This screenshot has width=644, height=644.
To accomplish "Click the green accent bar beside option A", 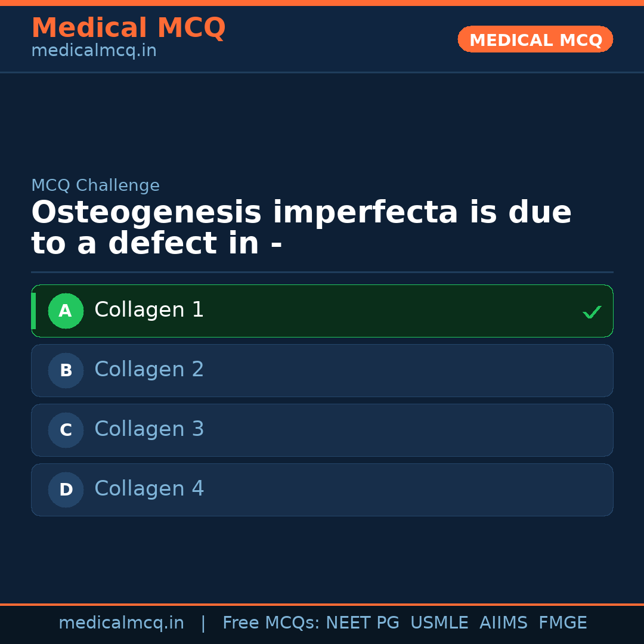I will pos(34,311).
